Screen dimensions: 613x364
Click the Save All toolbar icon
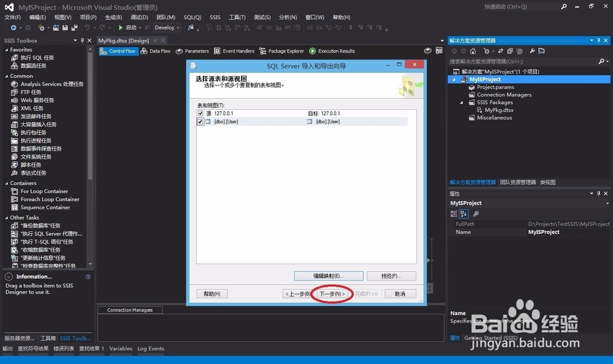74,28
